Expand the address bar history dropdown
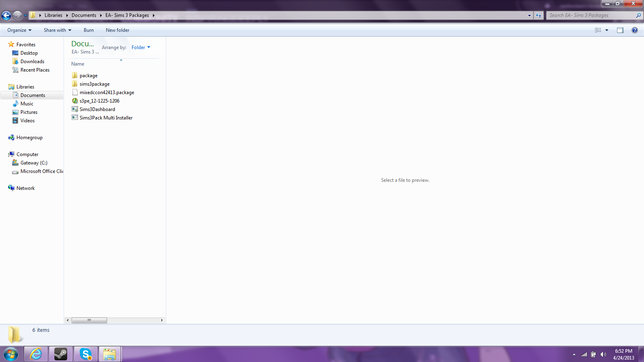The width and height of the screenshot is (644, 362). (x=529, y=15)
